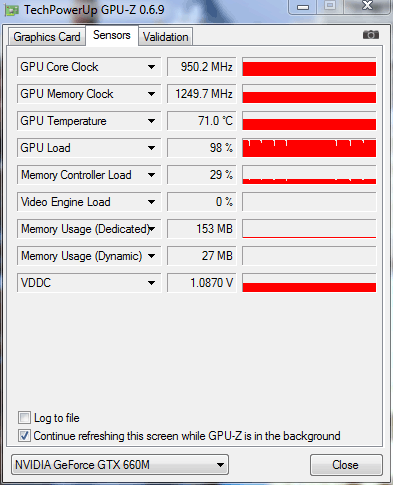Open the GPU Core Clock sensor dropdown
Screen dimensions: 393x485
tap(151, 67)
